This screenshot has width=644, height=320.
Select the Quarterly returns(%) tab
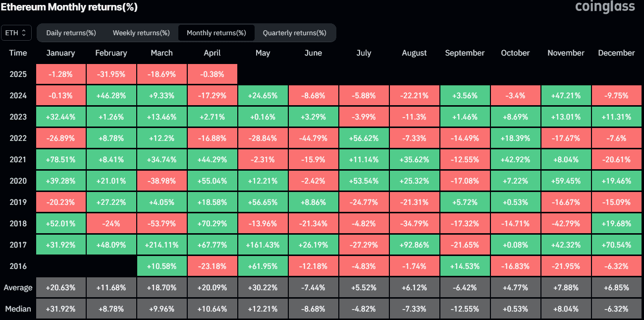coord(295,33)
